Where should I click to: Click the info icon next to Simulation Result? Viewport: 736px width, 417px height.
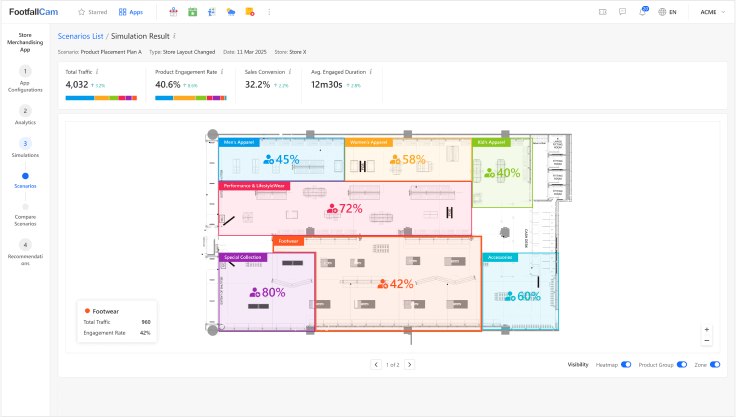pyautogui.click(x=175, y=36)
